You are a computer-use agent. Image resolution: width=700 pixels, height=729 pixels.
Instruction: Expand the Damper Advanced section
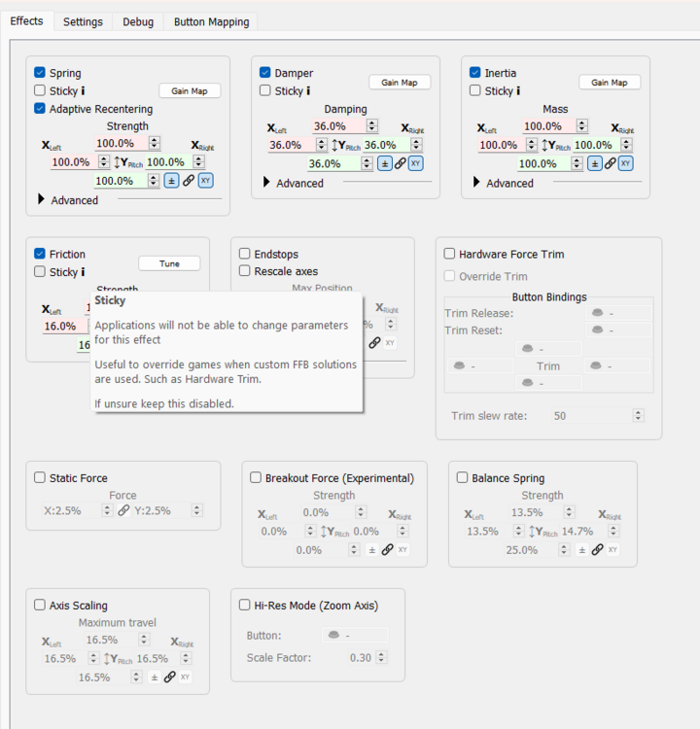(267, 183)
